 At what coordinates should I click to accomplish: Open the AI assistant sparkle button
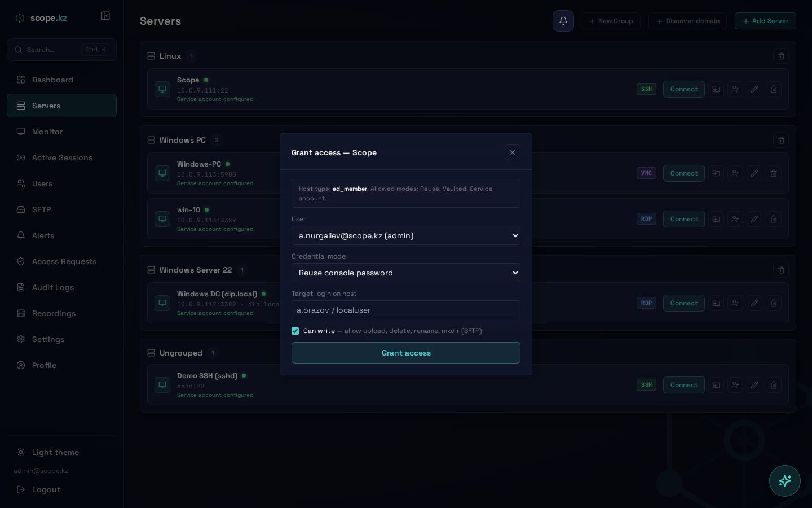click(784, 481)
